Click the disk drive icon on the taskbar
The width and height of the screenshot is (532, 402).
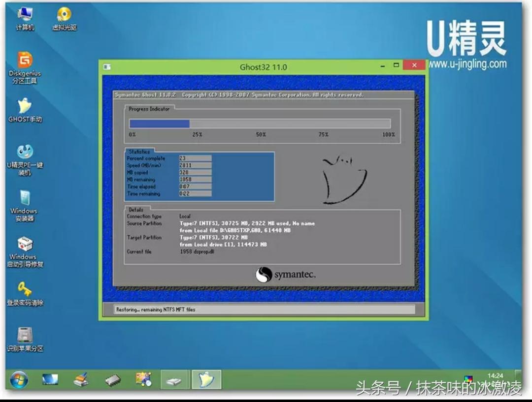[x=175, y=379]
